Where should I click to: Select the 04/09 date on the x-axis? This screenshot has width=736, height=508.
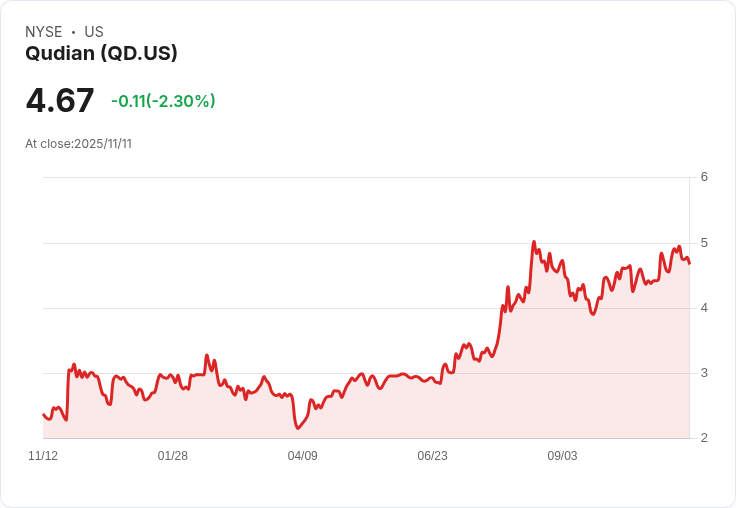pos(303,456)
